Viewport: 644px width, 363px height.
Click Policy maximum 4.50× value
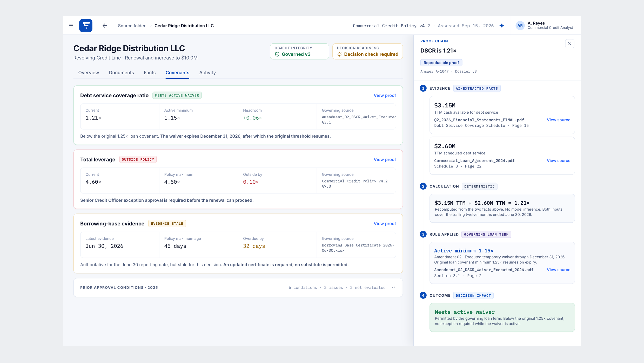pyautogui.click(x=172, y=182)
